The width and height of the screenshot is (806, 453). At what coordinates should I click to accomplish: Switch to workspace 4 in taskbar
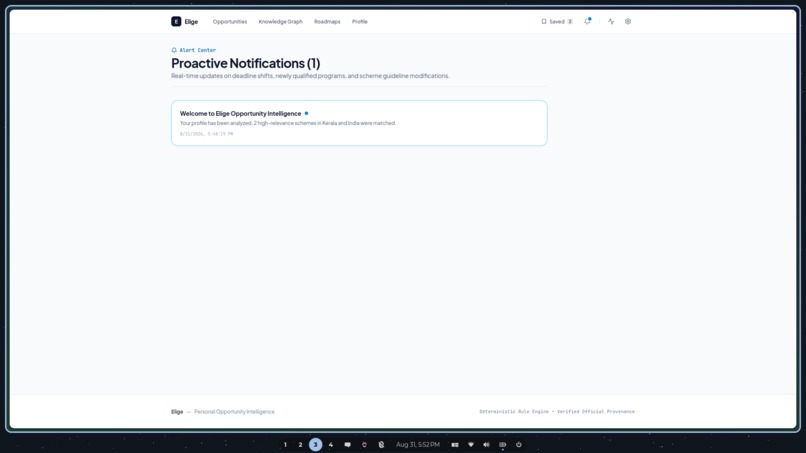pyautogui.click(x=331, y=445)
